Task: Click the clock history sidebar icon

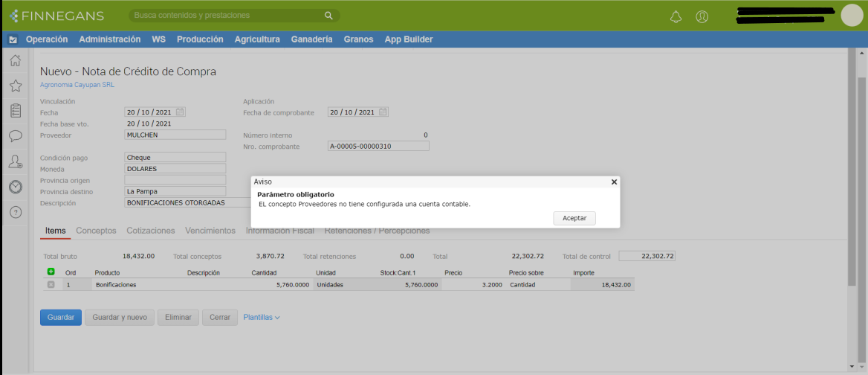Action: tap(15, 187)
